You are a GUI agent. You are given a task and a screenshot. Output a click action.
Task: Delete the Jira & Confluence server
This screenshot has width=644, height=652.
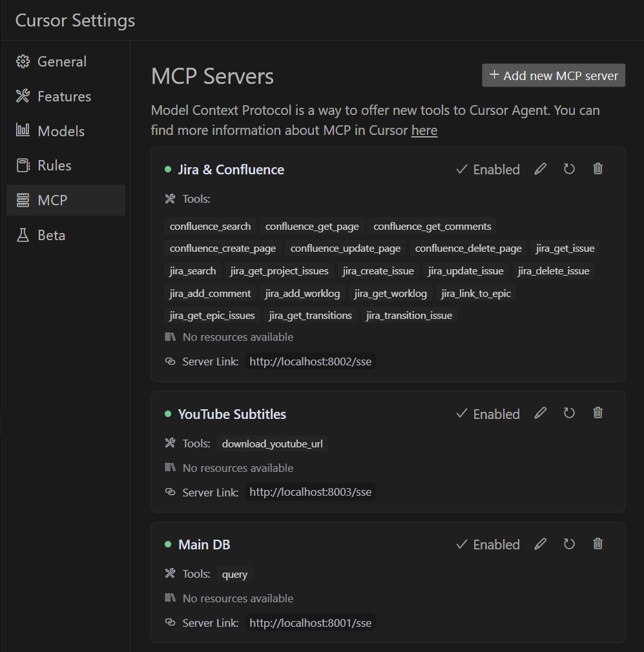tap(598, 169)
